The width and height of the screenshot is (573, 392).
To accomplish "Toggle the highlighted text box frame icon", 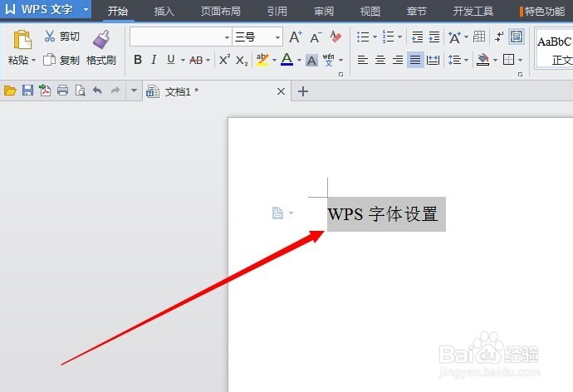I will click(x=517, y=37).
